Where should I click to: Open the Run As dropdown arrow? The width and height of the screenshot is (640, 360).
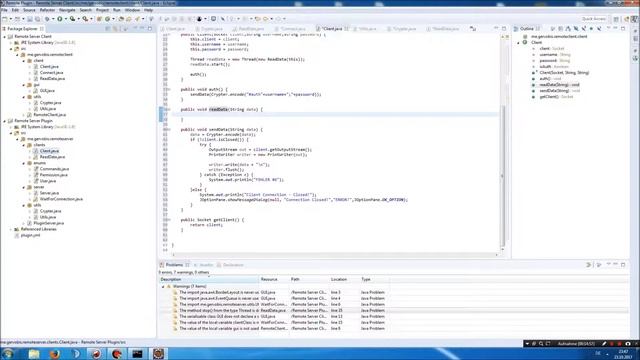pyautogui.click(x=65, y=19)
